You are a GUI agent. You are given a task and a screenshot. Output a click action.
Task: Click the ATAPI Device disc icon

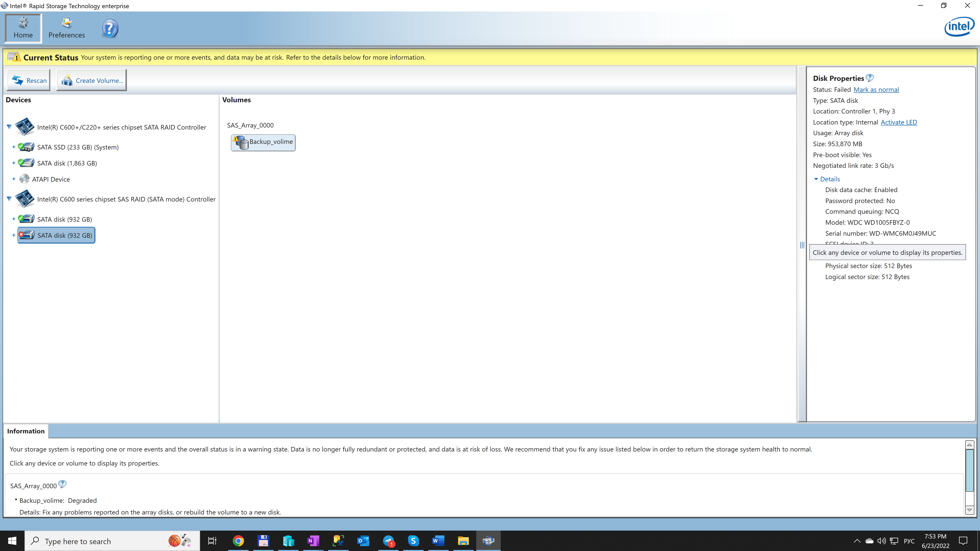coord(24,179)
